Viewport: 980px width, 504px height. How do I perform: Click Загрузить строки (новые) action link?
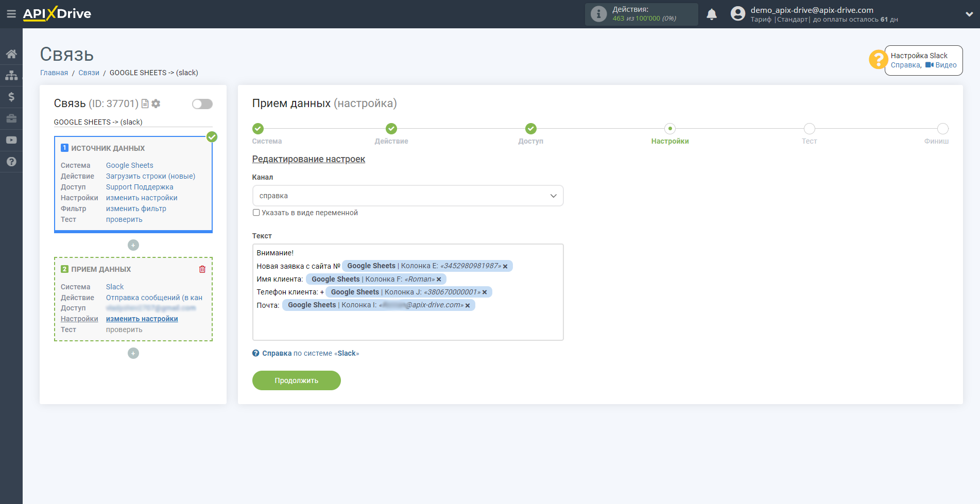[150, 176]
